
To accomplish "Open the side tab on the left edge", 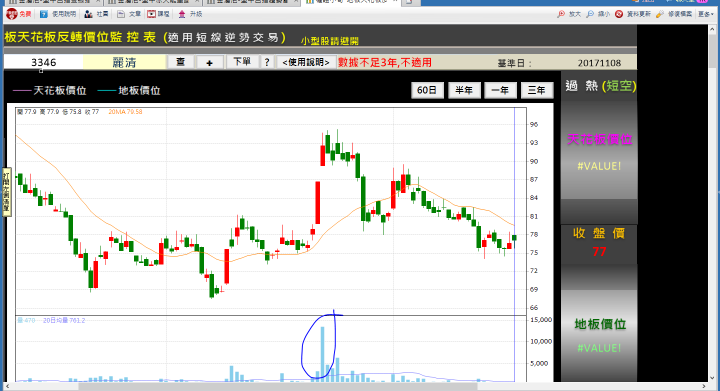I will pos(6,192).
